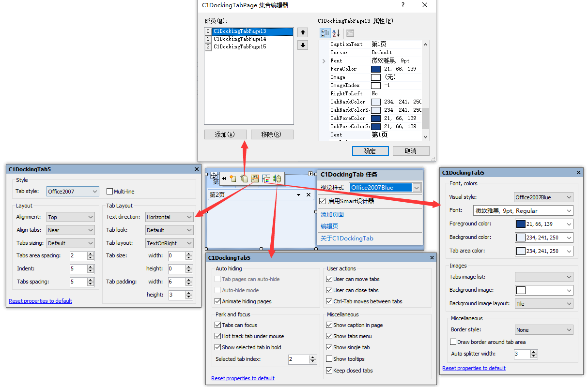Click the 编辑页 link
588x387 pixels.
point(329,226)
